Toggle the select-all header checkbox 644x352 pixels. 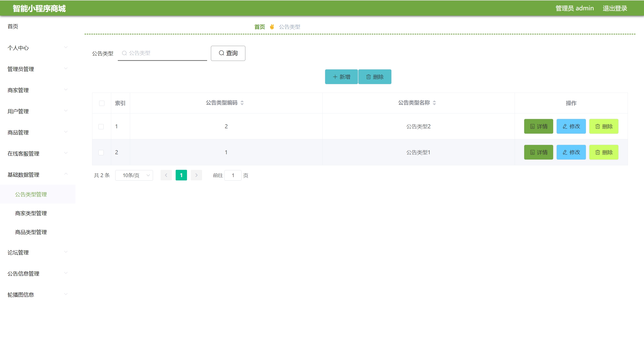(x=102, y=103)
